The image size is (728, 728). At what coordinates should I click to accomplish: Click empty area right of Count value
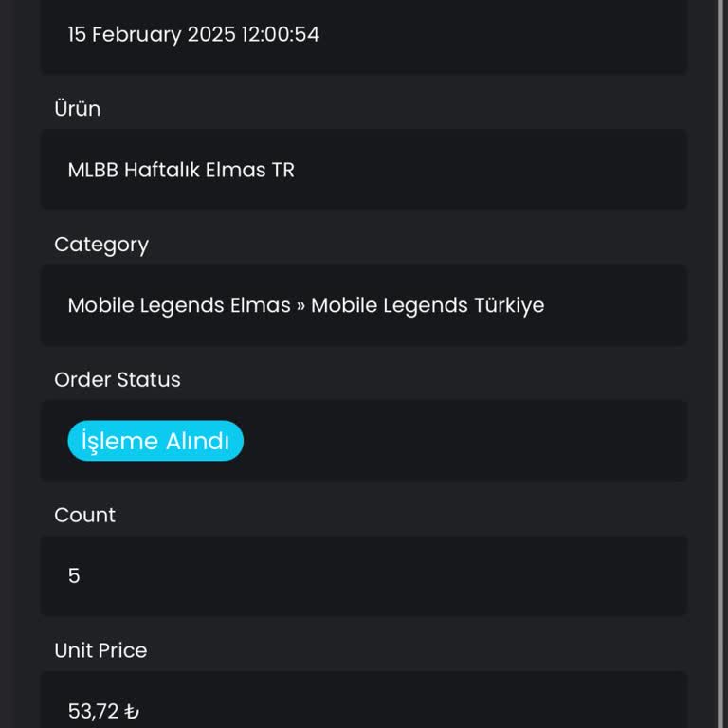coord(379,575)
